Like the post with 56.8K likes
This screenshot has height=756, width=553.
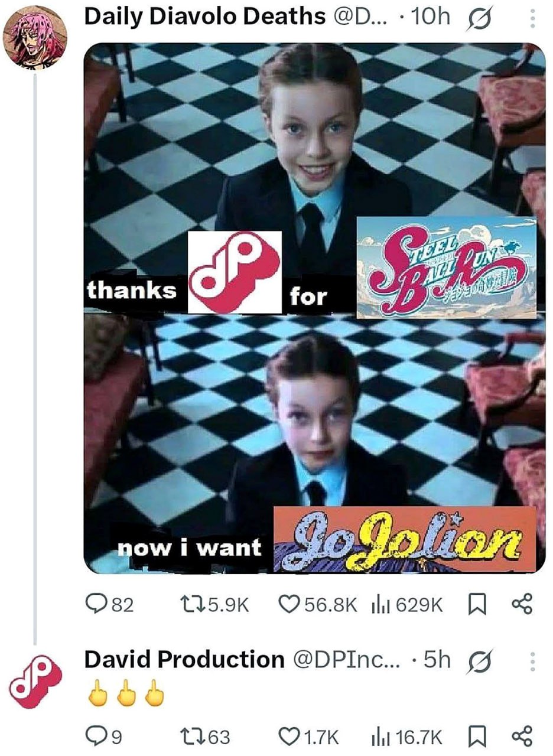point(317,604)
